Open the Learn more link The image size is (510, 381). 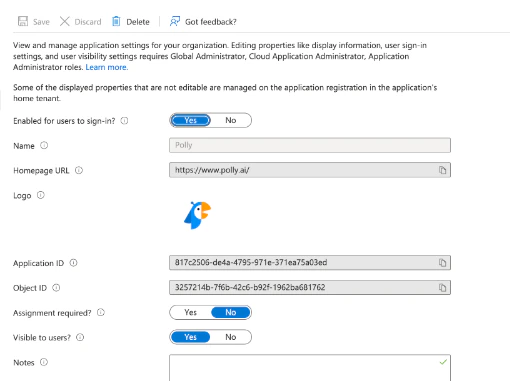click(107, 67)
